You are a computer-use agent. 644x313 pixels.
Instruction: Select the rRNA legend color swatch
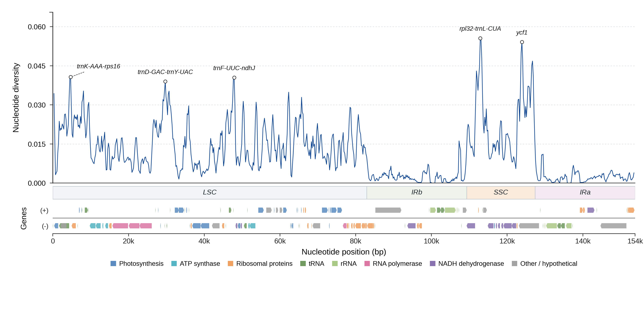click(335, 264)
